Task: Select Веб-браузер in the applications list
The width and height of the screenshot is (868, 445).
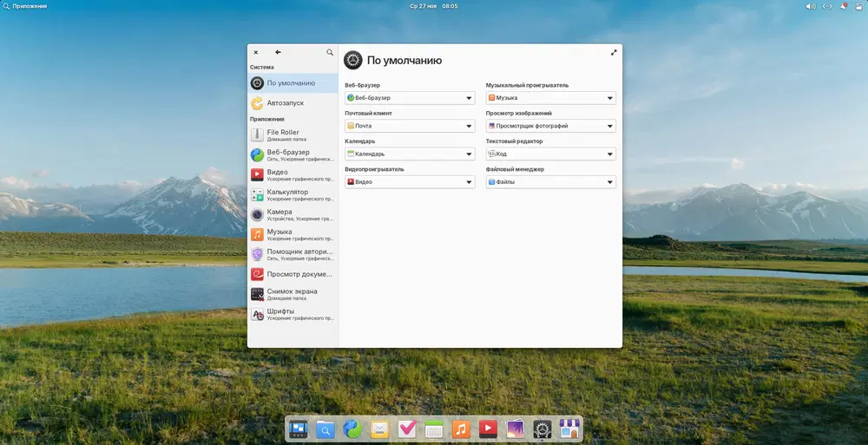Action: (x=293, y=155)
